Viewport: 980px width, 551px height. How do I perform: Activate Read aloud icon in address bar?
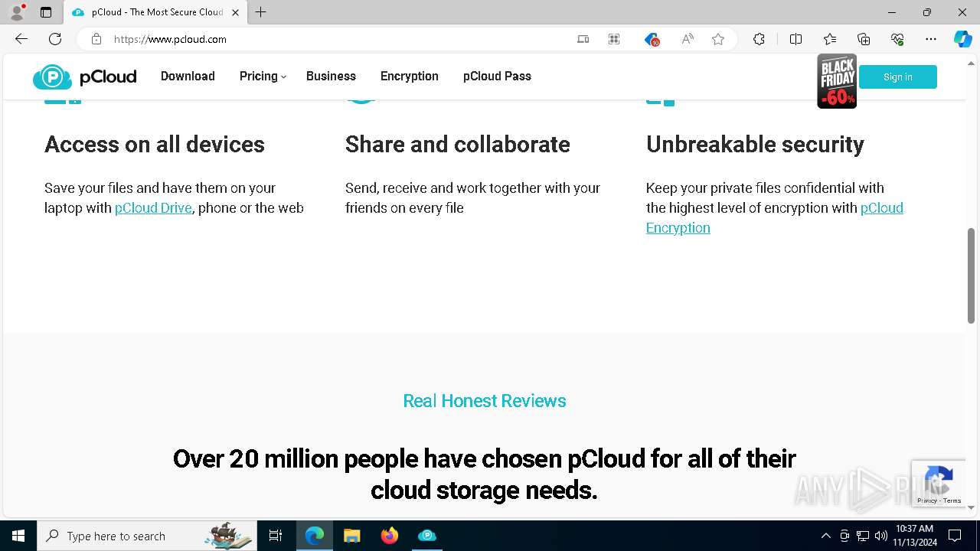tap(688, 39)
